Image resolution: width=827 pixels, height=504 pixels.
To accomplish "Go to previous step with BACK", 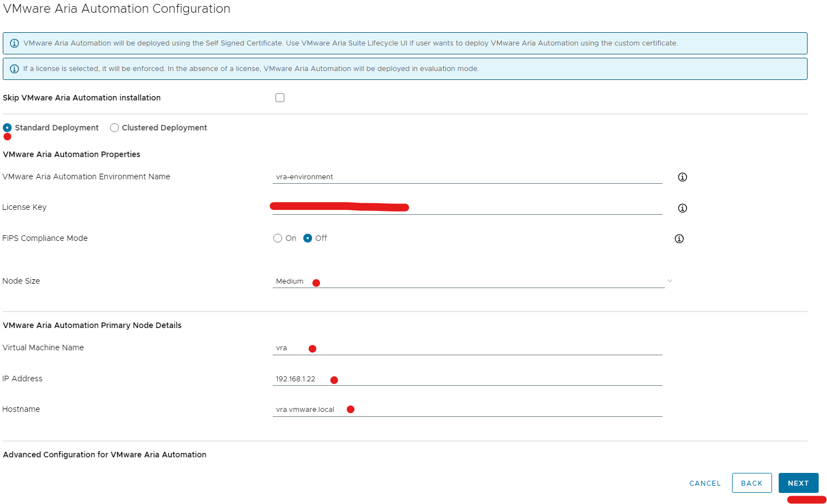I will pyautogui.click(x=751, y=483).
